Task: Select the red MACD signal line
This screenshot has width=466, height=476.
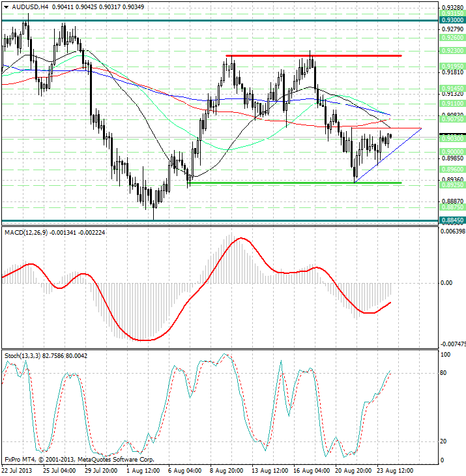Action: click(241, 239)
